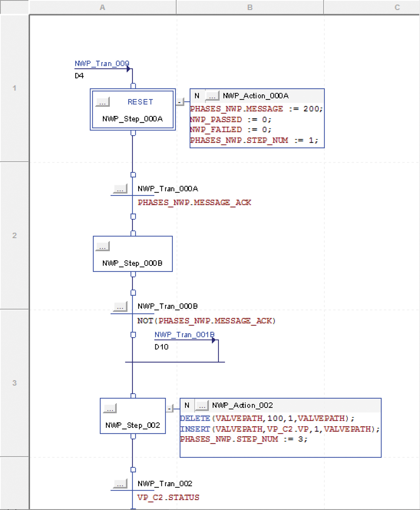This screenshot has height=510, width=420.
Task: Click the "..." icon inside step NWP_Step_002
Action: pos(110,408)
